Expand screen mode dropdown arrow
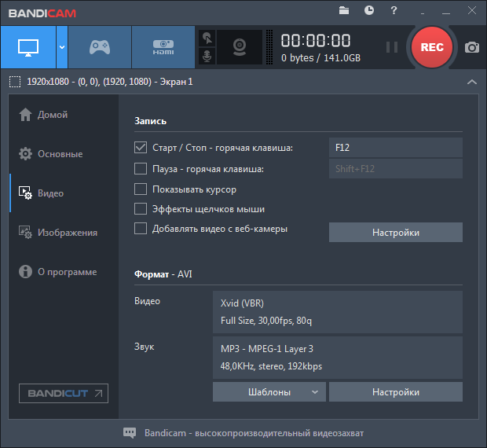Screen dimensions: 487x448 61,47
